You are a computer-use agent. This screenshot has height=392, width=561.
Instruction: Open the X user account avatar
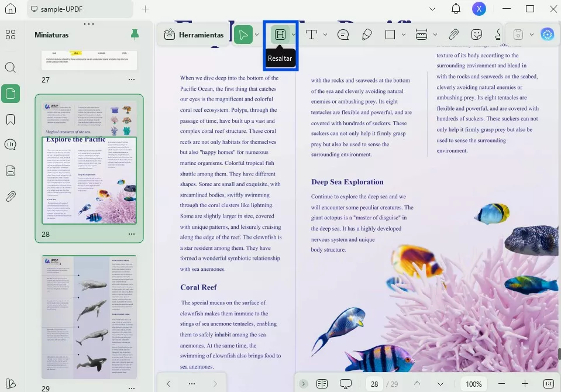point(479,9)
